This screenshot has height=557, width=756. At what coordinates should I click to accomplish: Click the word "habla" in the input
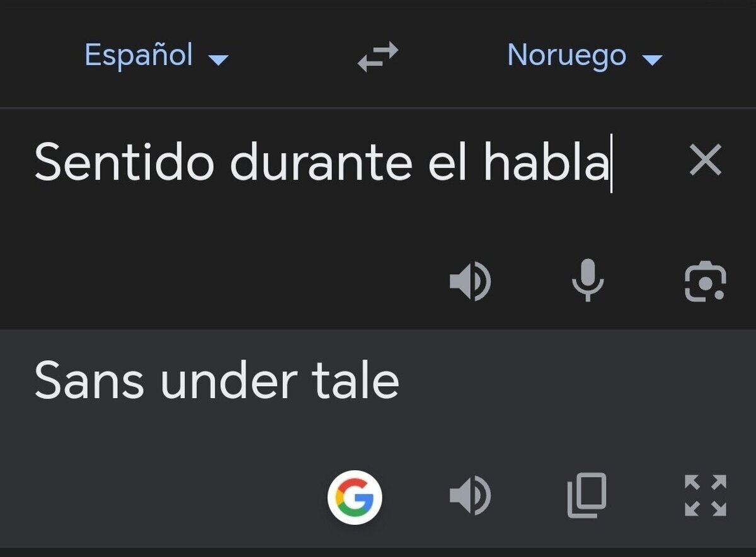click(546, 161)
